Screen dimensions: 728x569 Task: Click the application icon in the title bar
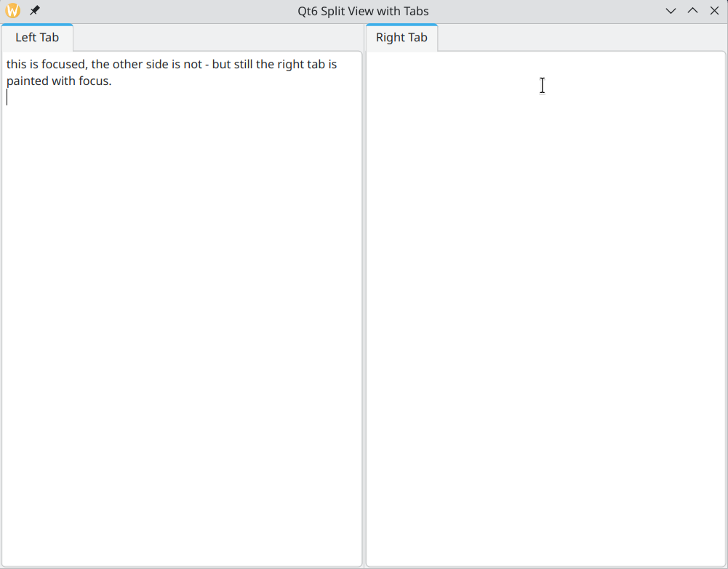point(12,11)
